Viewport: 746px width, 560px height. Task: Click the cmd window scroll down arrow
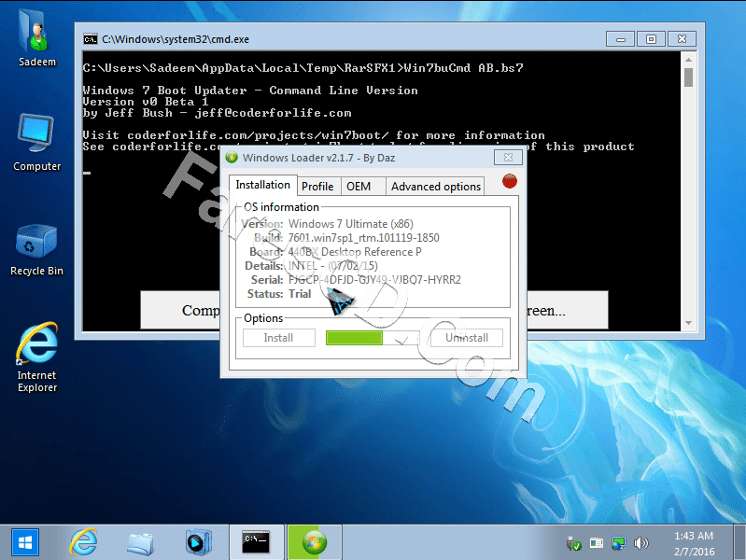tap(688, 323)
